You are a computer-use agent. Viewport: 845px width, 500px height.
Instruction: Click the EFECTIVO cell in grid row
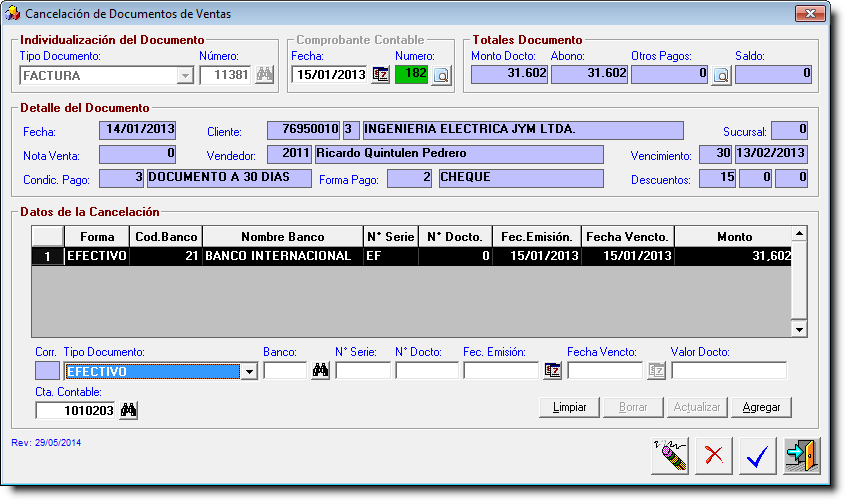(97, 256)
